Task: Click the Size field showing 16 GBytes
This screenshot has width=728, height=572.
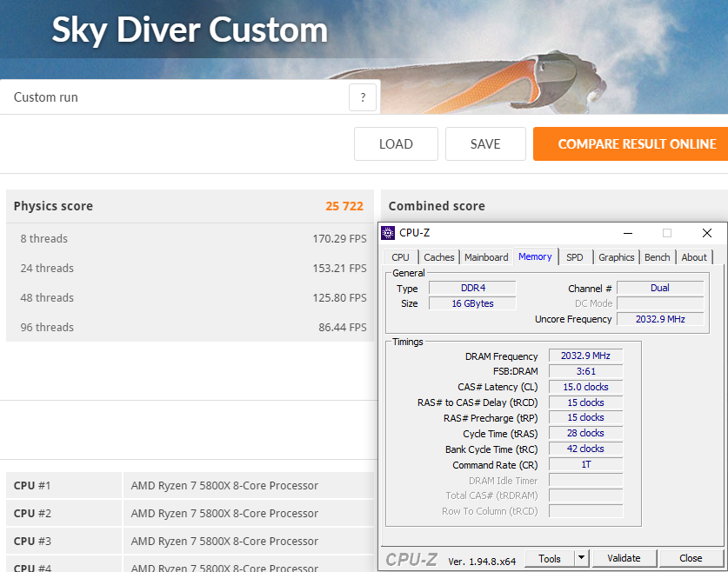Action: (472, 303)
